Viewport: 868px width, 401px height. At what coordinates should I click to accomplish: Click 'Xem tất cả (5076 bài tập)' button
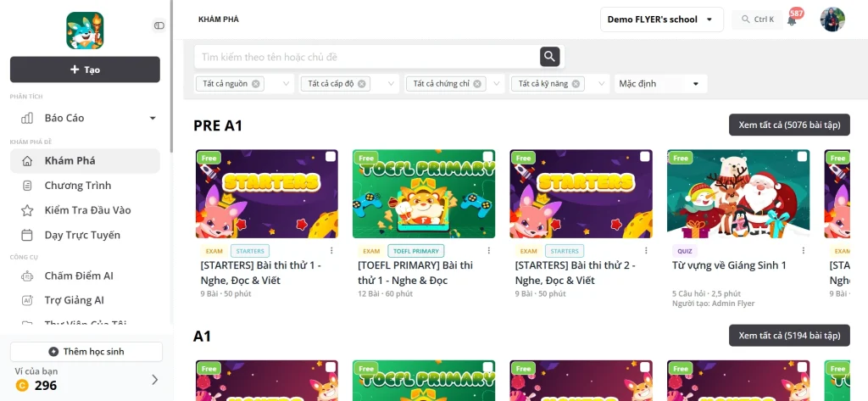tap(789, 125)
